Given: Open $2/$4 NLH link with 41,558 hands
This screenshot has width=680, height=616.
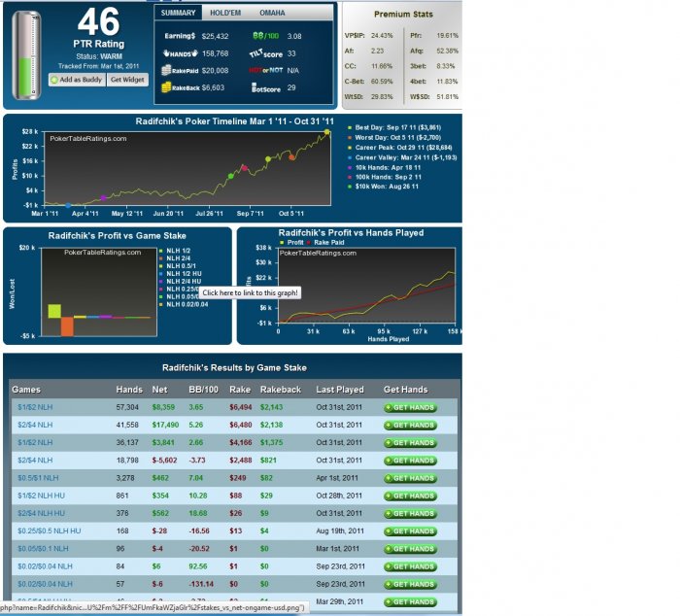Looking at the screenshot, I should [35, 426].
